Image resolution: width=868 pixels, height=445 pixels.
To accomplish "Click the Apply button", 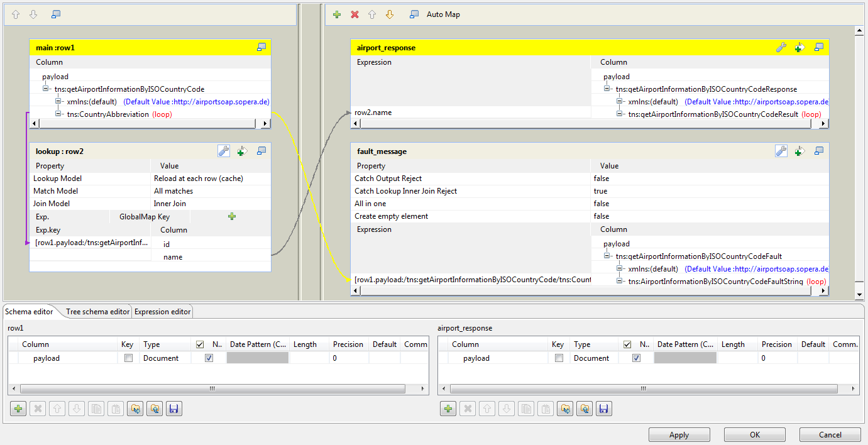I will click(679, 435).
